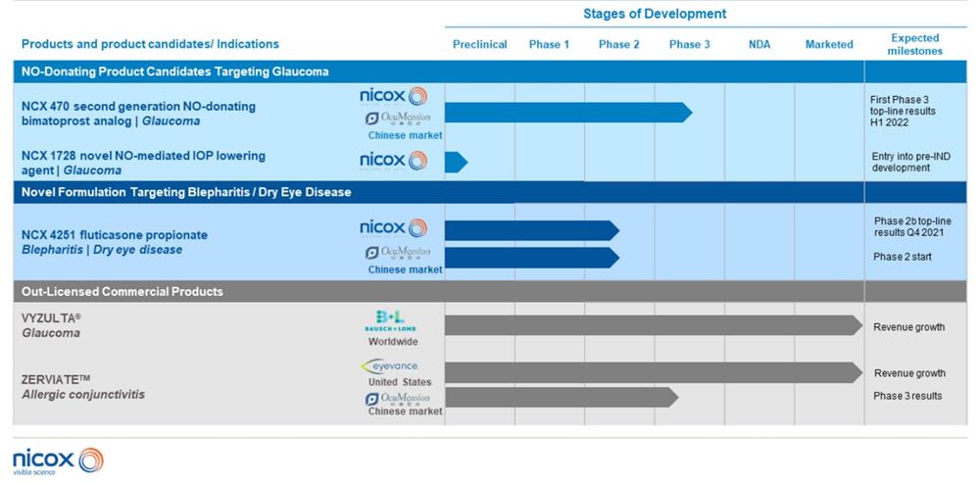Click the ZERVIATE United States marketed bar
The image size is (980, 483).
(x=653, y=372)
